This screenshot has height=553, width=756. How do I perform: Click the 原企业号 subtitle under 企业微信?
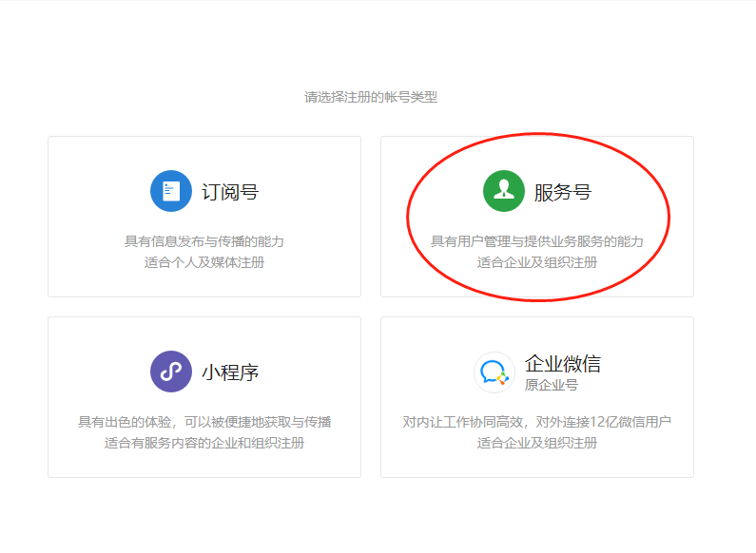[552, 385]
